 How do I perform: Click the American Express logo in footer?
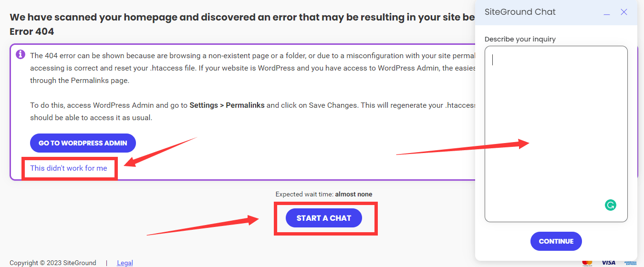click(x=630, y=262)
